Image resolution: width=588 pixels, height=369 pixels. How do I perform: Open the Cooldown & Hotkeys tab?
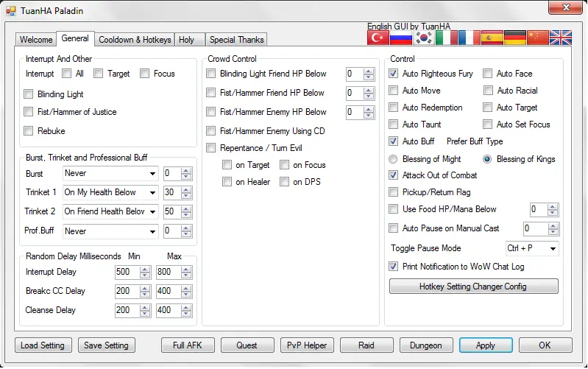click(135, 40)
